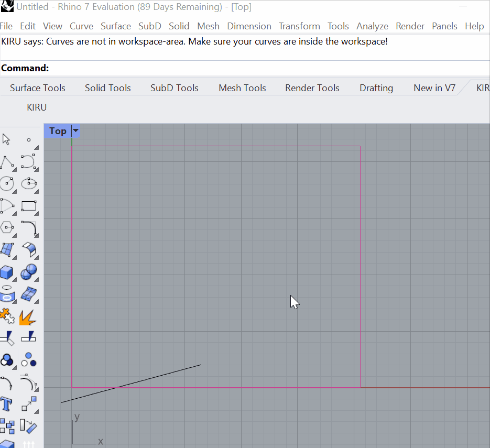Switch to the SubD Tools tab
This screenshot has height=448, width=490.
(x=175, y=88)
